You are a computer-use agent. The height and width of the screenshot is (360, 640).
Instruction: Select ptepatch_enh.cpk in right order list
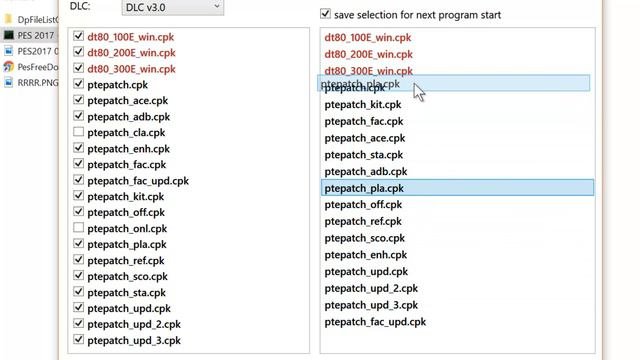coord(366,255)
